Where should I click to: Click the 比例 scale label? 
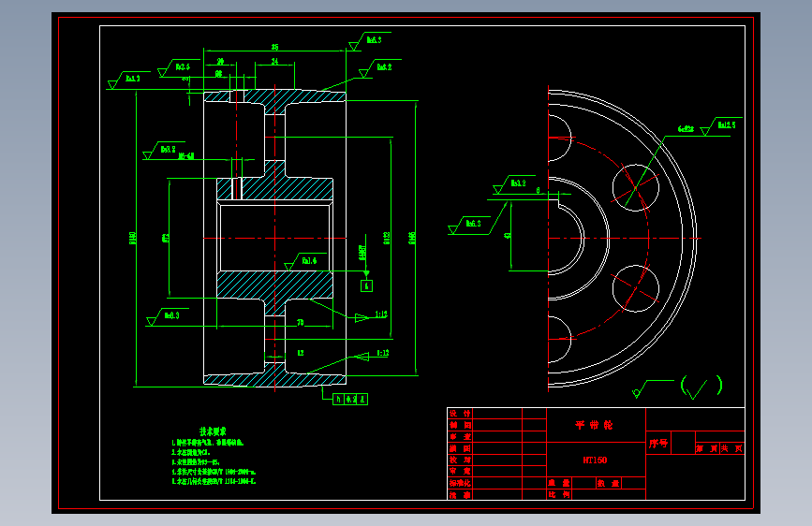[559, 494]
